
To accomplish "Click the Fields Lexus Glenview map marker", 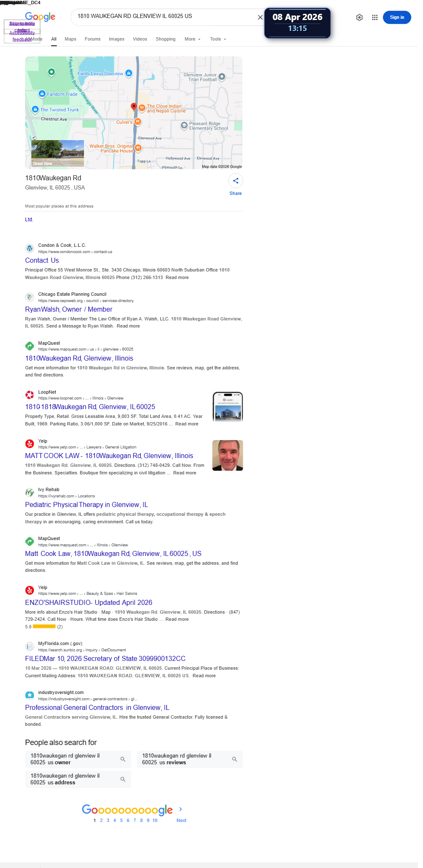I will [129, 73].
